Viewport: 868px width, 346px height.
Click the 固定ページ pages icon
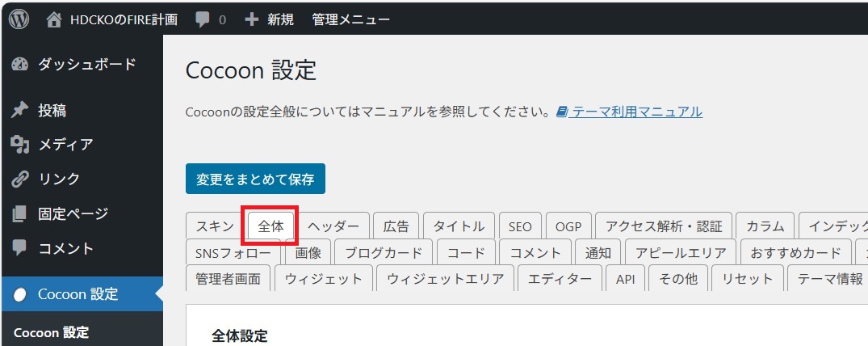(19, 213)
